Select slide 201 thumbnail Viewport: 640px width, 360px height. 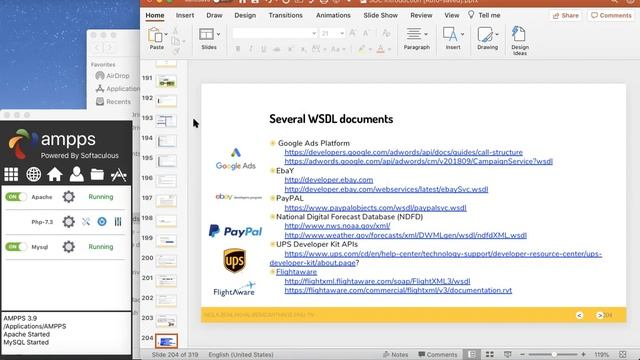coord(167,280)
